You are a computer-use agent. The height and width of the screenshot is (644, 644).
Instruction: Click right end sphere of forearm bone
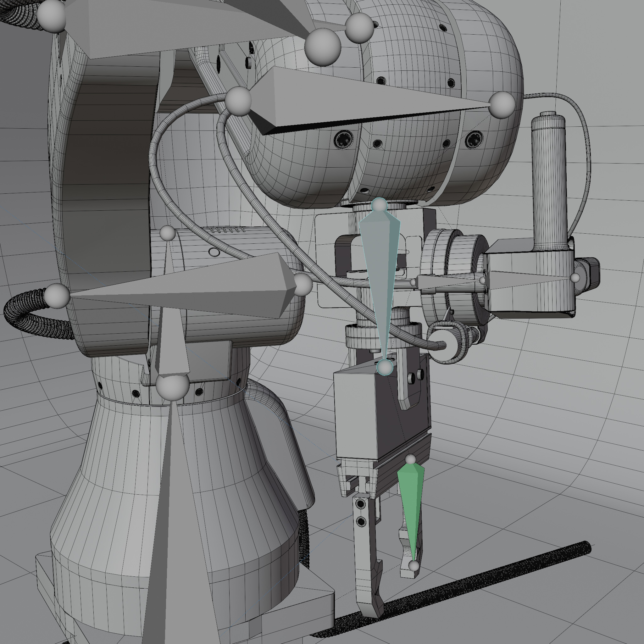click(x=502, y=105)
